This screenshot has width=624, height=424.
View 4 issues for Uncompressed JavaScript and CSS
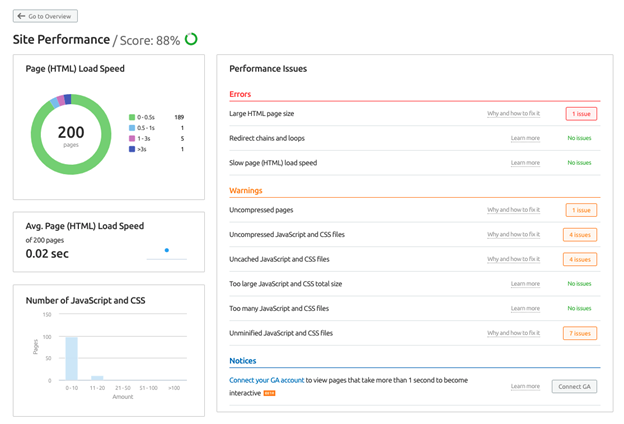[580, 235]
